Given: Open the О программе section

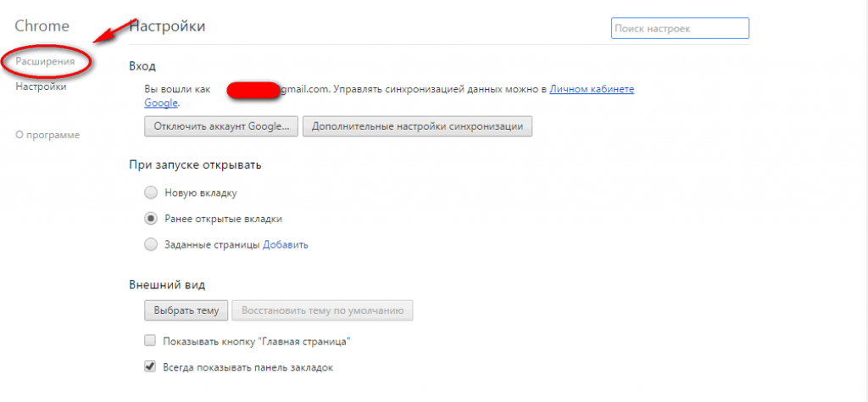Looking at the screenshot, I should [47, 135].
